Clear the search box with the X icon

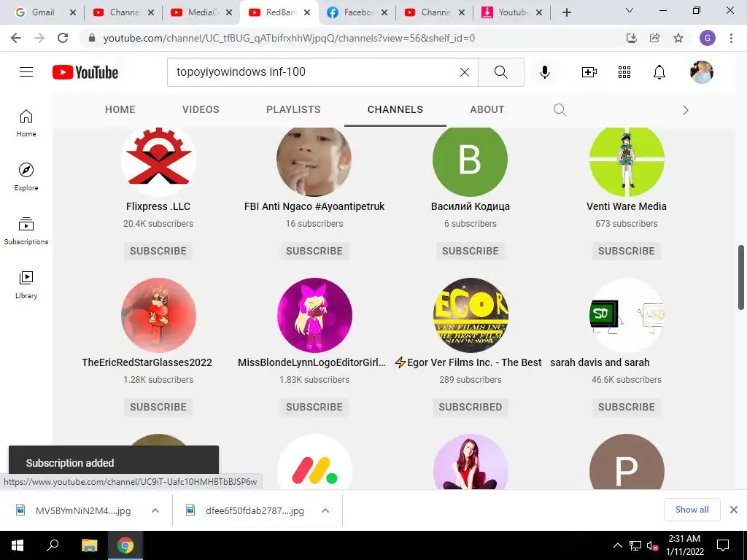(465, 72)
